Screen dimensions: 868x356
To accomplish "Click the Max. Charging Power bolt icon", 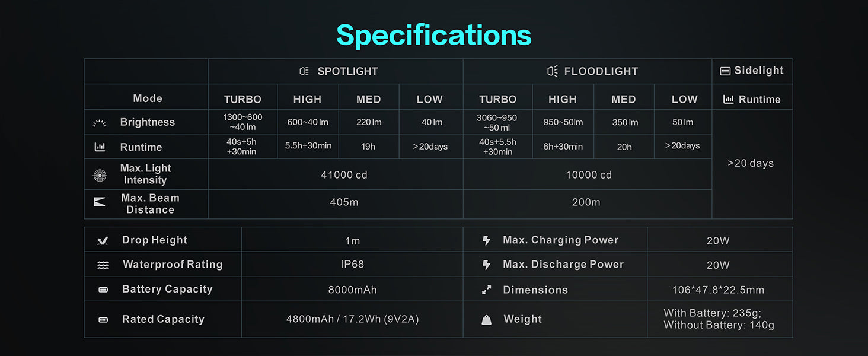I will (487, 240).
